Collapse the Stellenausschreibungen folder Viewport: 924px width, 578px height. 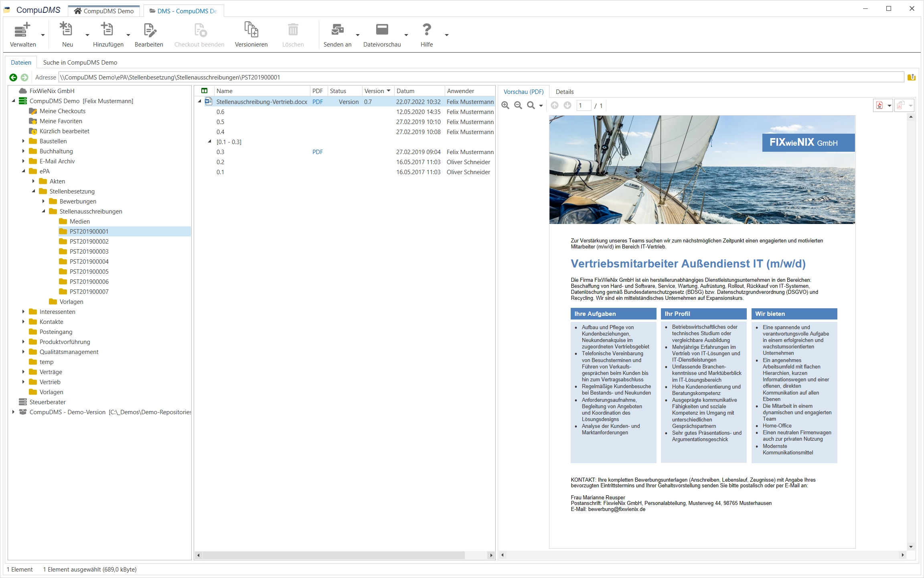(x=43, y=212)
